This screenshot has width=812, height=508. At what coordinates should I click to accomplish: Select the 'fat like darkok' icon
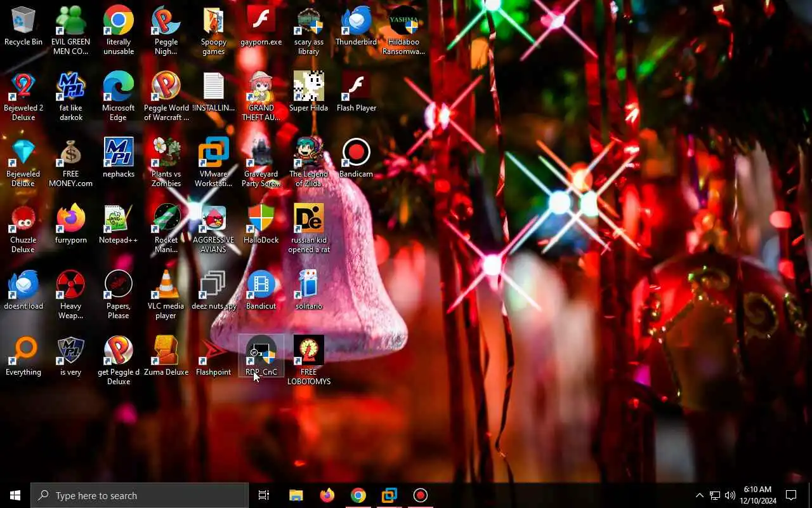coord(71,97)
